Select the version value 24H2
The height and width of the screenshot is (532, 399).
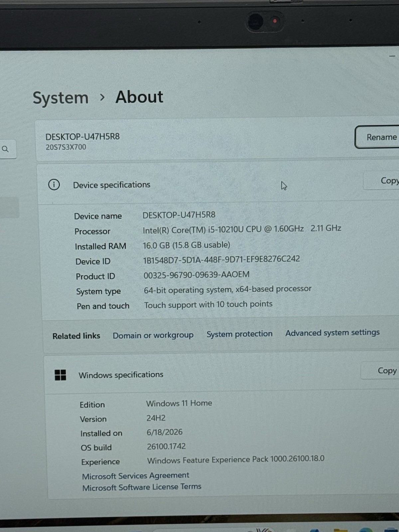pos(156,418)
